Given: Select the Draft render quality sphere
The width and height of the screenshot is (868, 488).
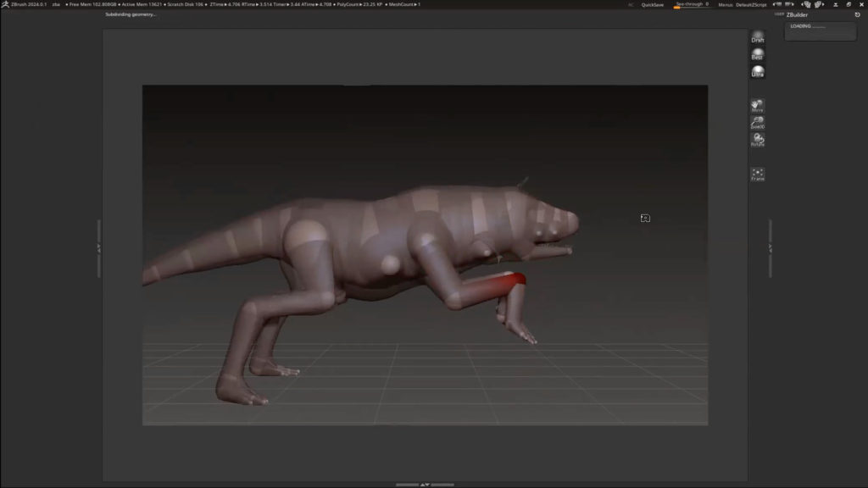Looking at the screenshot, I should point(758,36).
